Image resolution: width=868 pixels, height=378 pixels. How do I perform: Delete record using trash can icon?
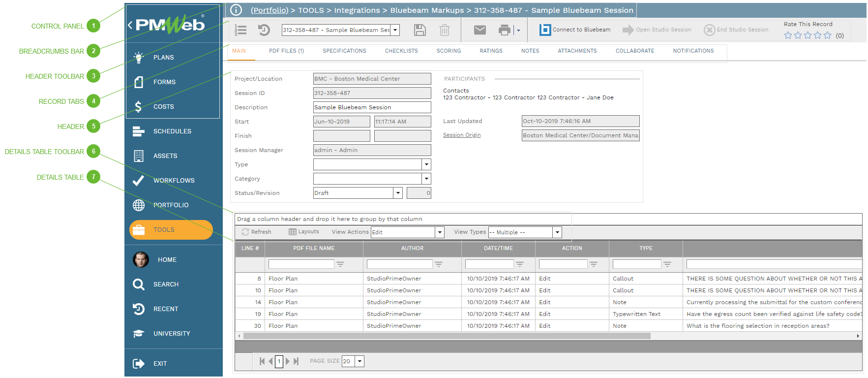click(x=445, y=30)
